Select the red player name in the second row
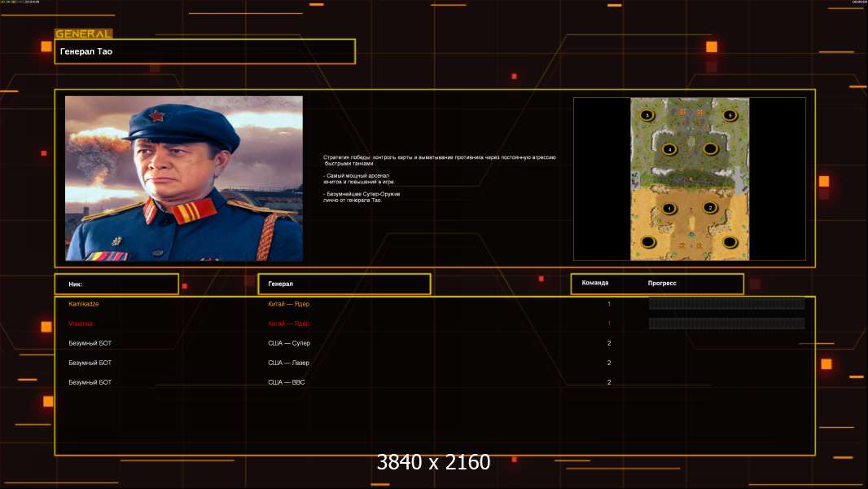 [81, 324]
